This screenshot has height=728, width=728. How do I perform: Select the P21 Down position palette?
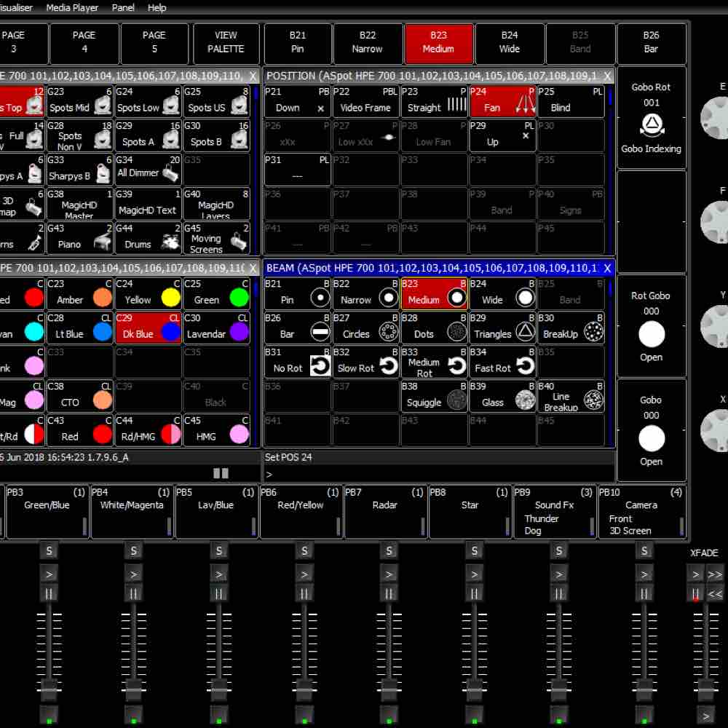tap(298, 101)
